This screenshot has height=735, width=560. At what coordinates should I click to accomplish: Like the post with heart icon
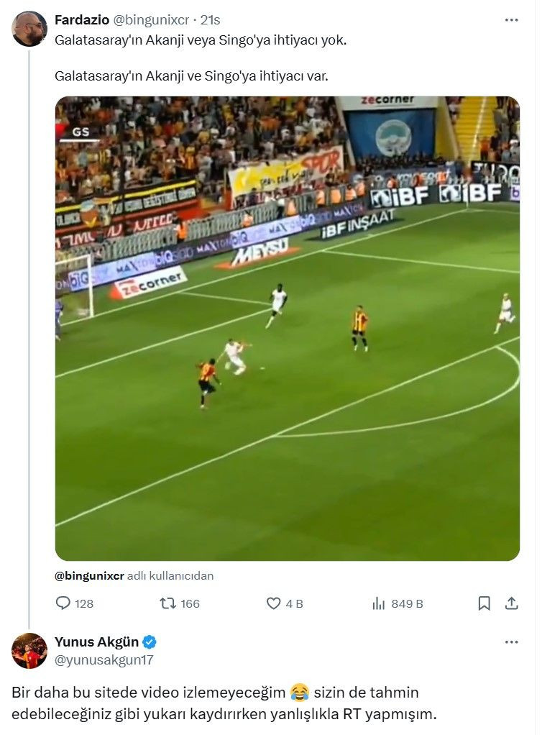pyautogui.click(x=273, y=603)
